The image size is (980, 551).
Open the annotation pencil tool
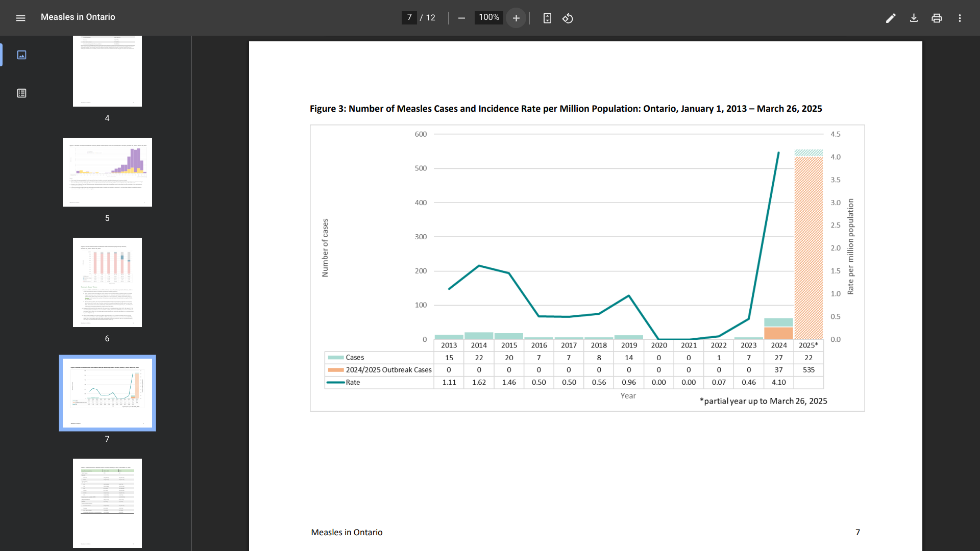point(891,18)
